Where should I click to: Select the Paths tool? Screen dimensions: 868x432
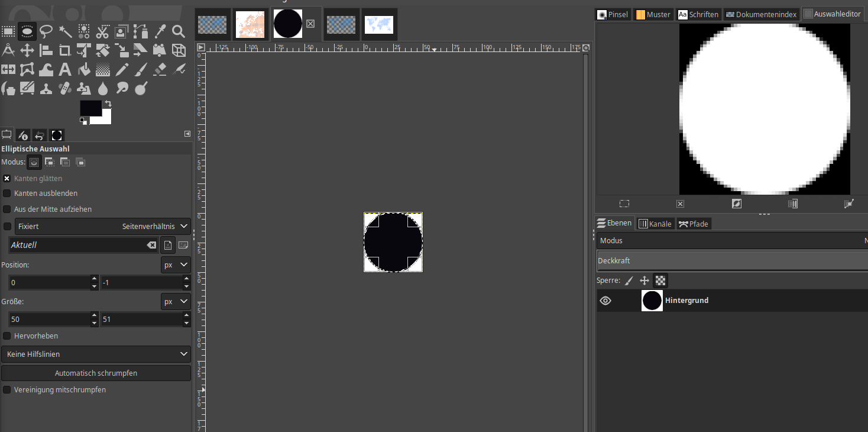141,31
